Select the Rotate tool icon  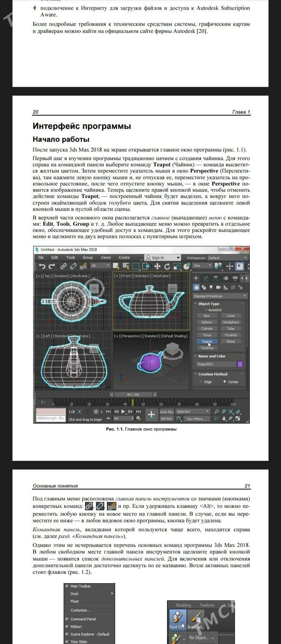pyautogui.click(x=167, y=266)
